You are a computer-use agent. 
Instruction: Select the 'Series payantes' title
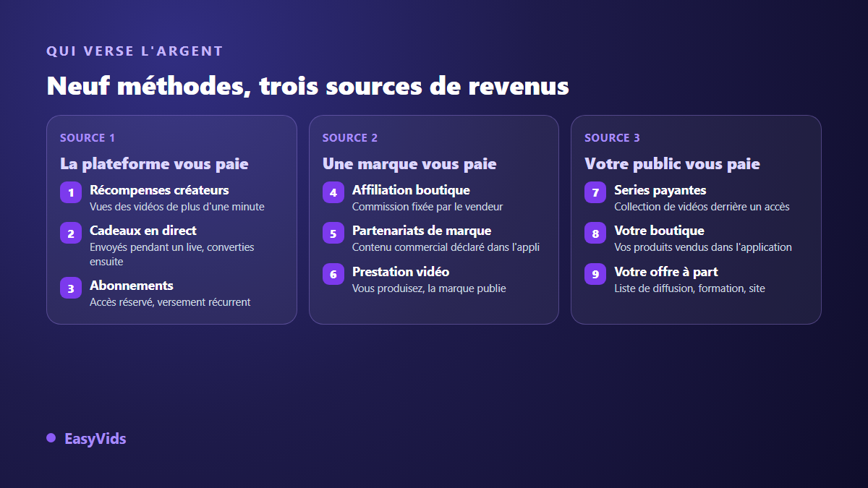click(660, 190)
